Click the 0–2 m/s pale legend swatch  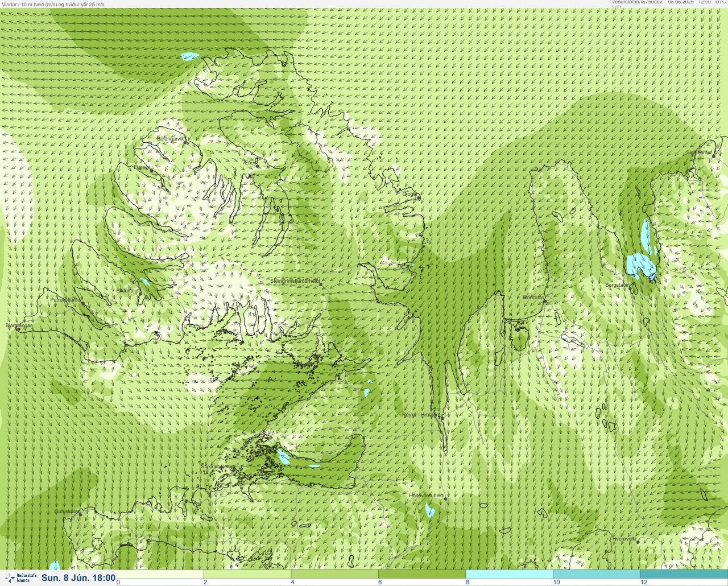pyautogui.click(x=160, y=574)
